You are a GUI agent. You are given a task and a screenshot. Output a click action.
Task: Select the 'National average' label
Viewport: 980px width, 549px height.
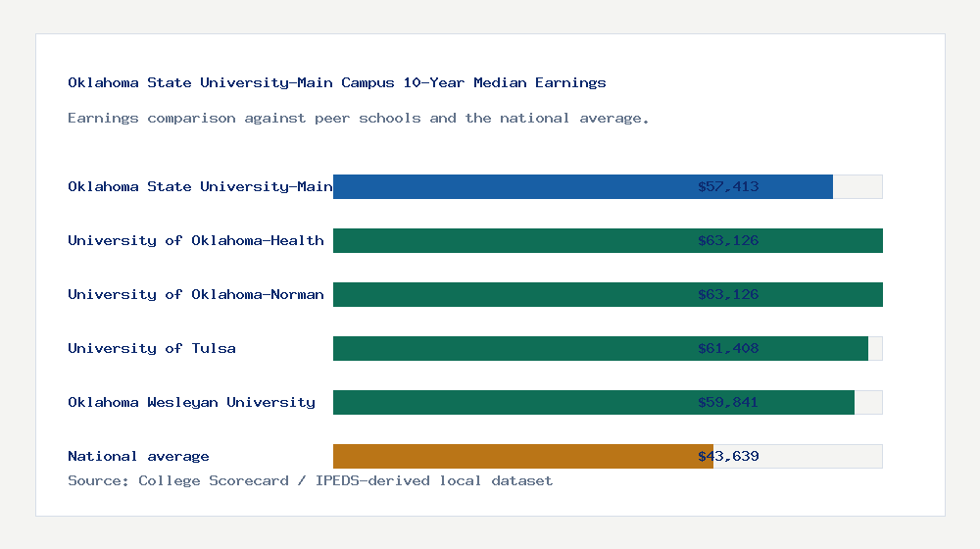(x=138, y=457)
